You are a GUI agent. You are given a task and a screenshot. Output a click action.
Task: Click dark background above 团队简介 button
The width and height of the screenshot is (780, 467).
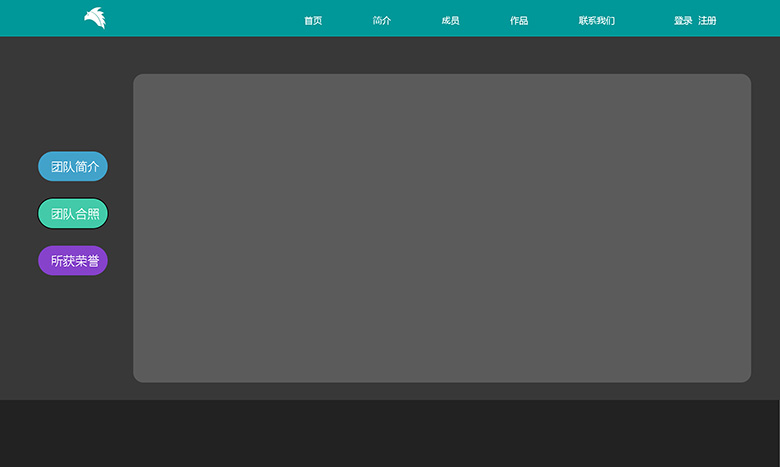click(73, 100)
